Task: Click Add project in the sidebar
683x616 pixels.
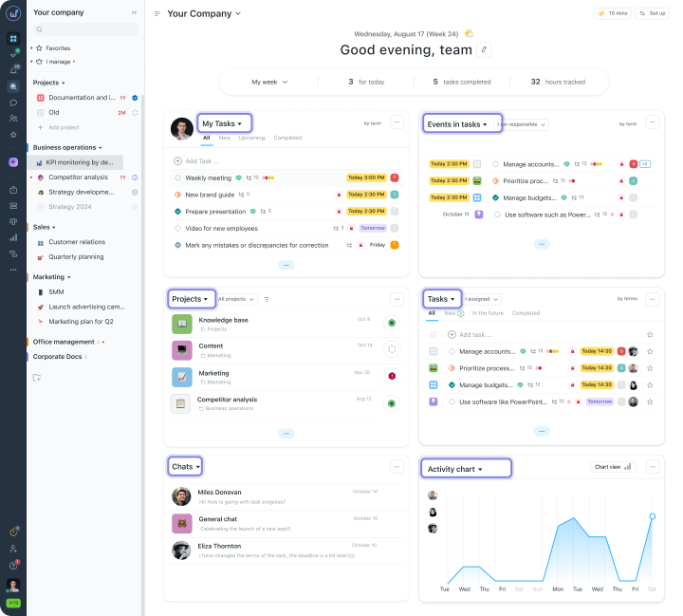Action: pyautogui.click(x=59, y=127)
